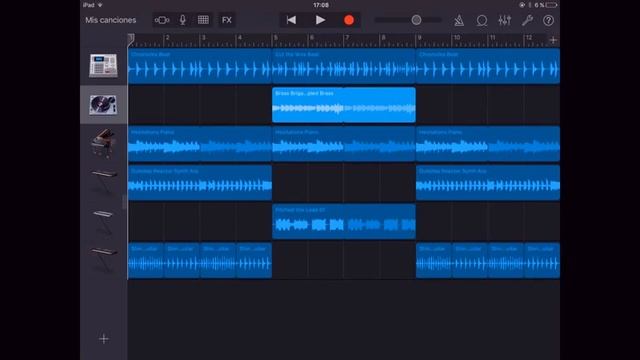The width and height of the screenshot is (640, 360).
Task: Select drum machine region starting at bar 1
Action: pos(200,66)
